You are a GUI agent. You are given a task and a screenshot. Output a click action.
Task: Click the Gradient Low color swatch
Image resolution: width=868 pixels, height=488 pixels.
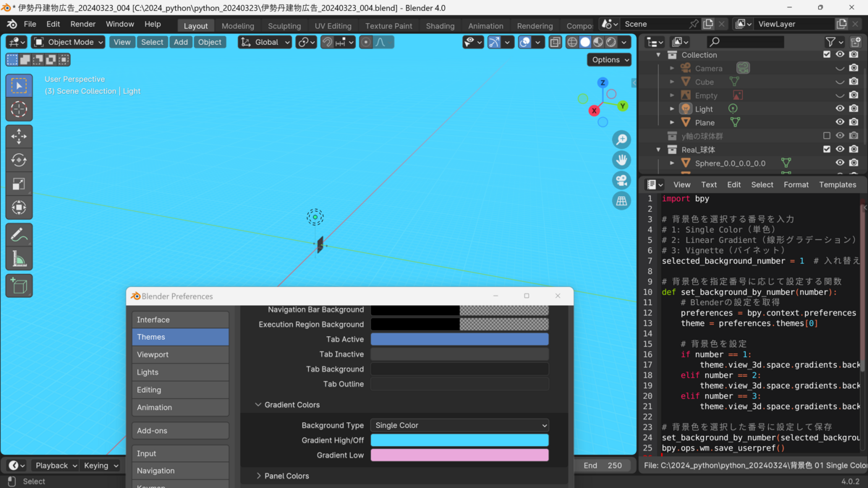coord(459,455)
